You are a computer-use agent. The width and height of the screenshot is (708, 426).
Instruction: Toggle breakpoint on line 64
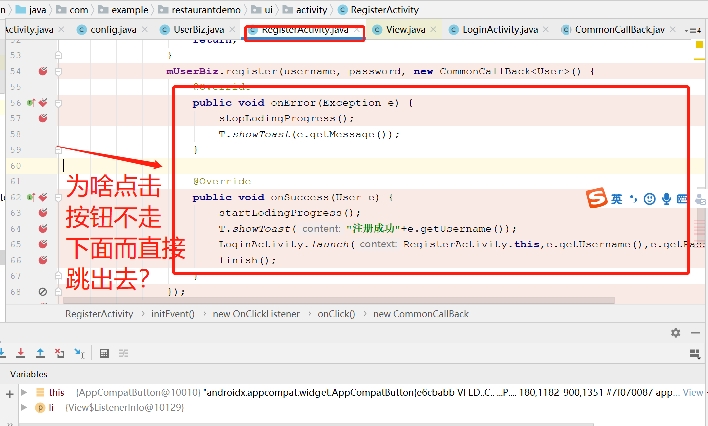[43, 229]
